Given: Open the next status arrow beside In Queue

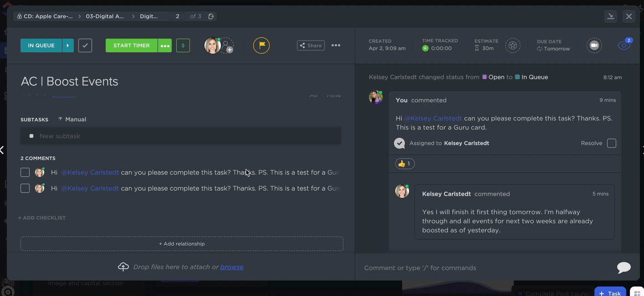Looking at the screenshot, I should (x=68, y=45).
